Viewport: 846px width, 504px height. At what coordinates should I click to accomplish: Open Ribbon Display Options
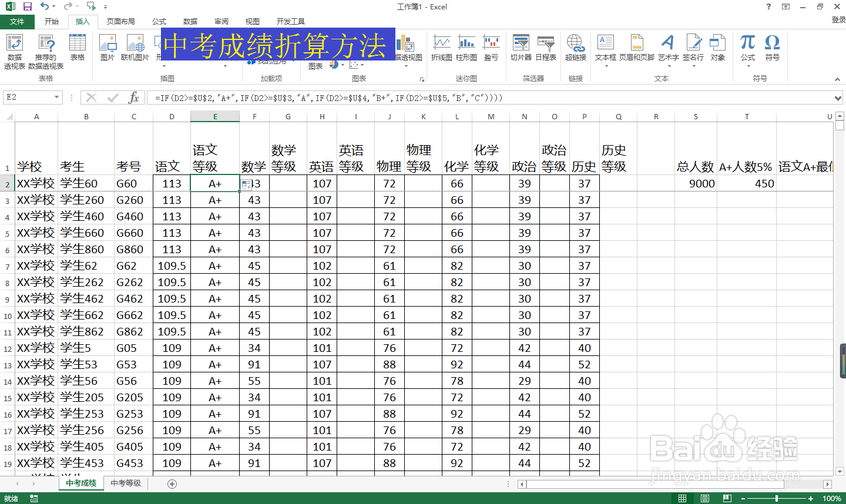pyautogui.click(x=785, y=6)
